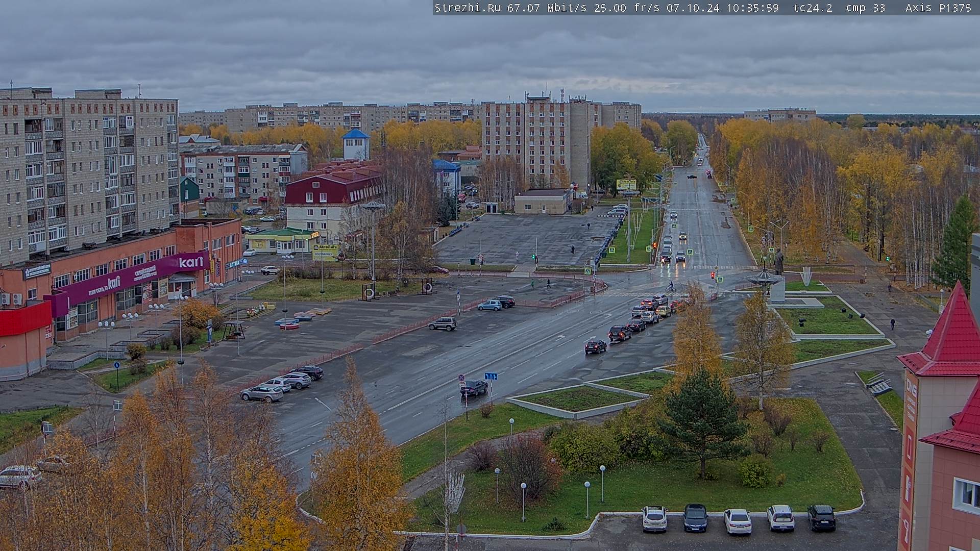980x551 pixels.
Task: Click the "cmp 33" compression value
Action: (x=866, y=8)
